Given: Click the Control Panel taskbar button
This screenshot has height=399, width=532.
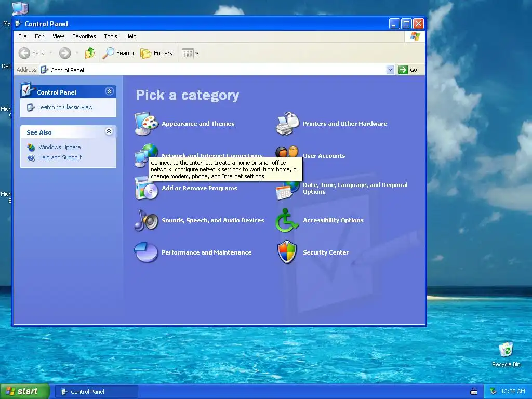Looking at the screenshot, I should click(x=96, y=392).
